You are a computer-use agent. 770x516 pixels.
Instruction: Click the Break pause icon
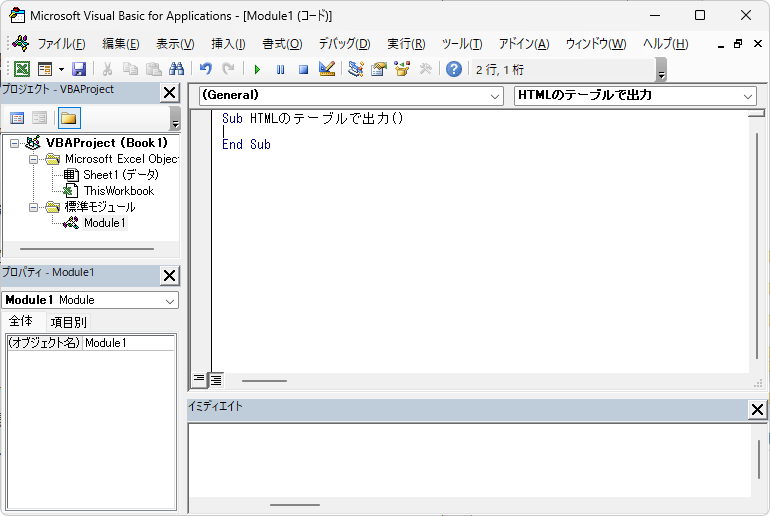coord(280,70)
